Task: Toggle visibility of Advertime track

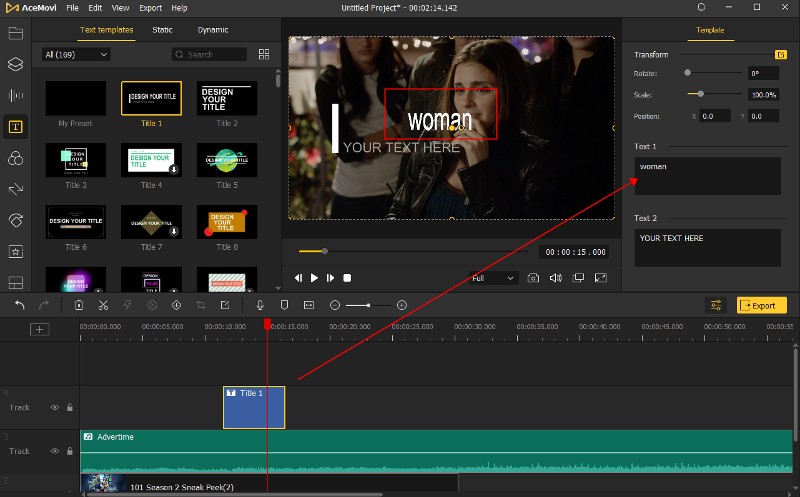Action: coord(54,451)
